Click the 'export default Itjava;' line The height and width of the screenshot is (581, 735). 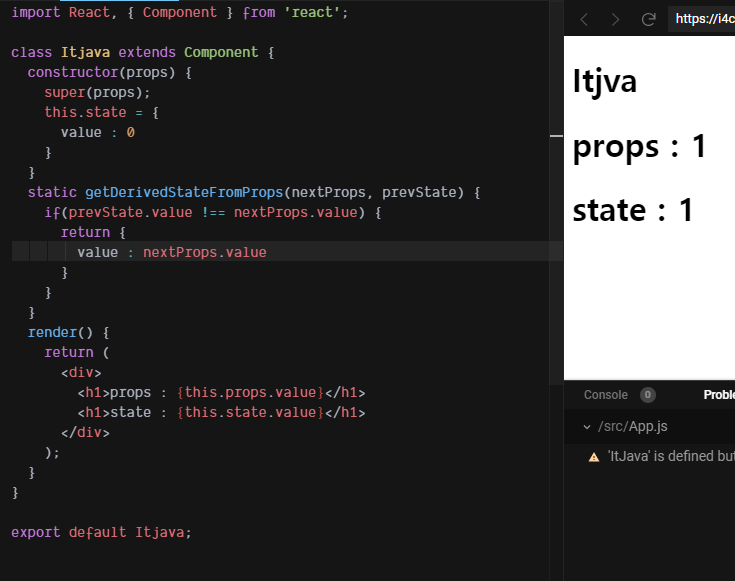click(101, 532)
